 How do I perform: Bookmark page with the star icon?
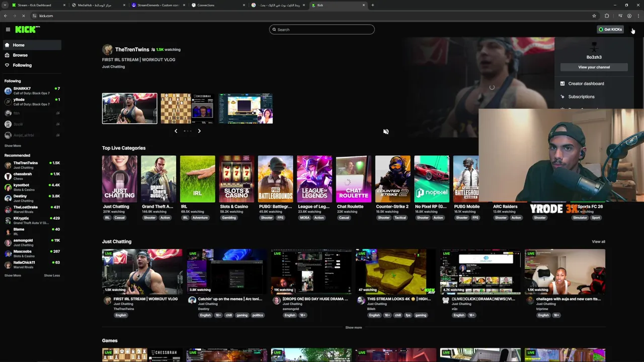[x=594, y=16]
